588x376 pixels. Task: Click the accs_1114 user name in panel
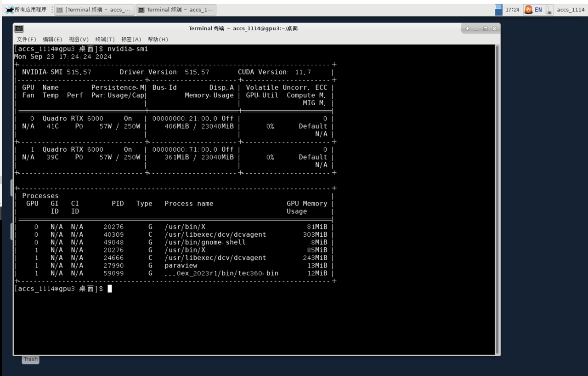571,10
